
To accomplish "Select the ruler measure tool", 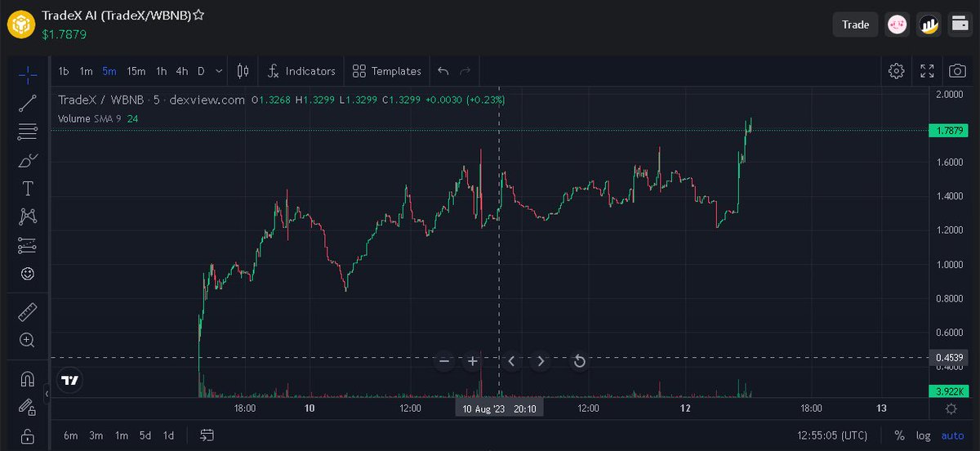I will [x=28, y=312].
